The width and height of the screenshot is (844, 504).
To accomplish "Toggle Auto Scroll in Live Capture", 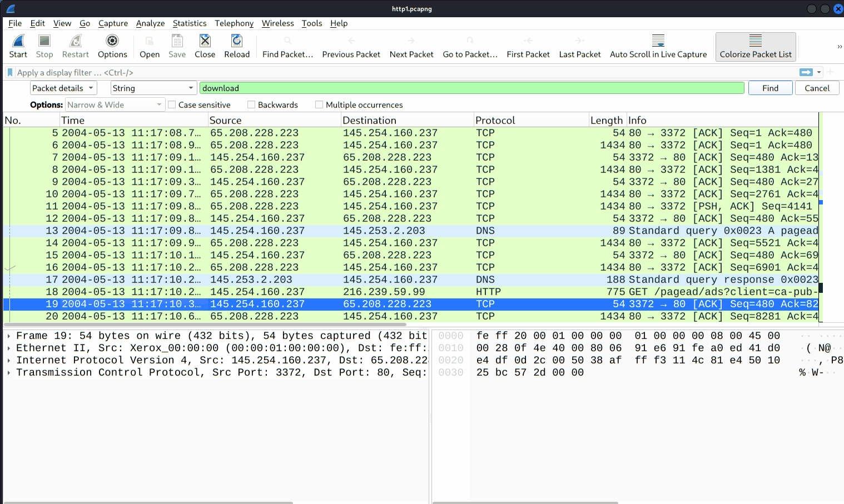I will point(658,41).
